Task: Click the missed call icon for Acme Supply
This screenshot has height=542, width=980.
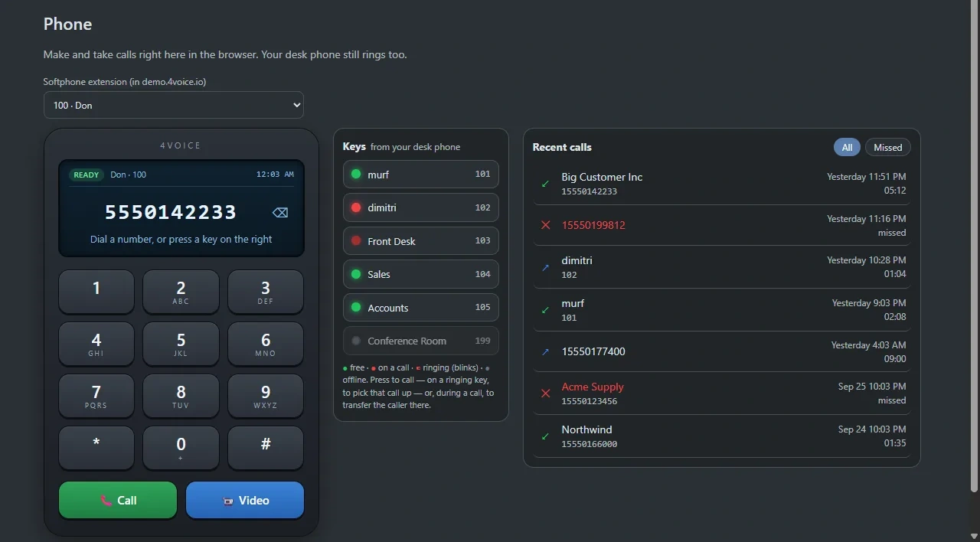Action: pyautogui.click(x=545, y=393)
